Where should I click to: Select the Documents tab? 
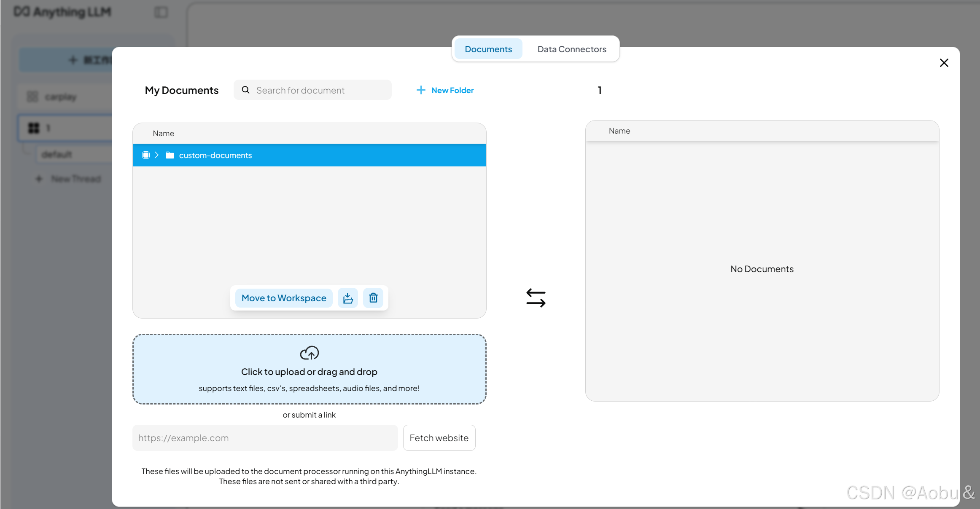[488, 49]
